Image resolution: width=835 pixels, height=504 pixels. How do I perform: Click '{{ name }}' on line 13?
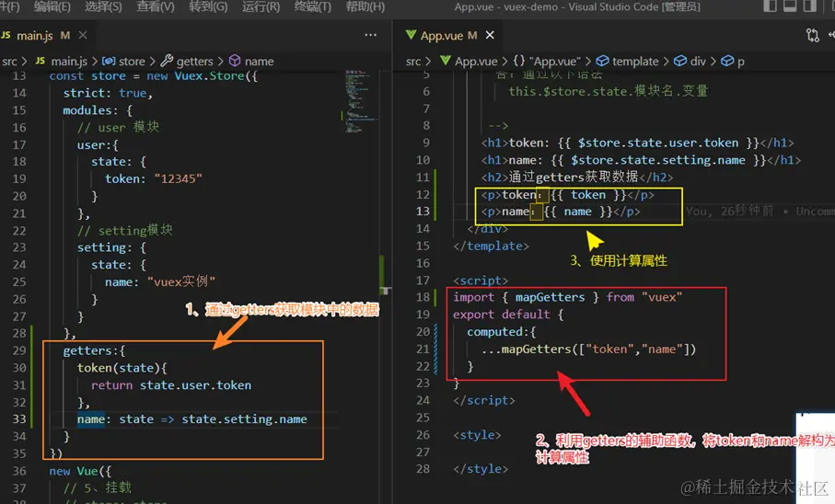pyautogui.click(x=578, y=212)
